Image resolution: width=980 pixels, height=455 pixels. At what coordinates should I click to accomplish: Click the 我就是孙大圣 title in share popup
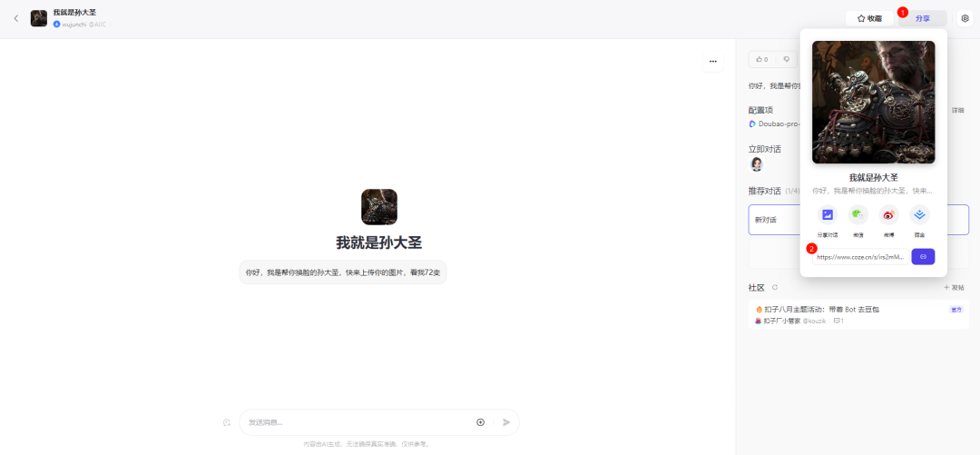873,178
